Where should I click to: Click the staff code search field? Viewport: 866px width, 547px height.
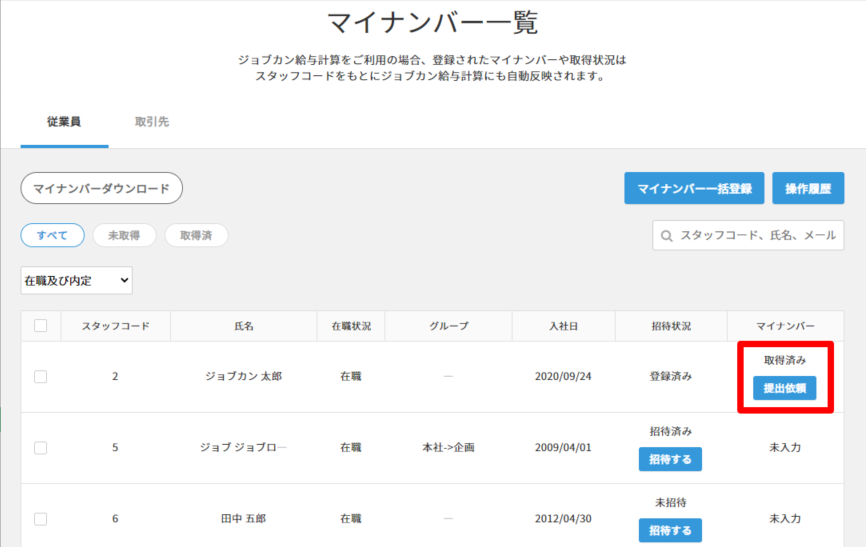pos(756,236)
